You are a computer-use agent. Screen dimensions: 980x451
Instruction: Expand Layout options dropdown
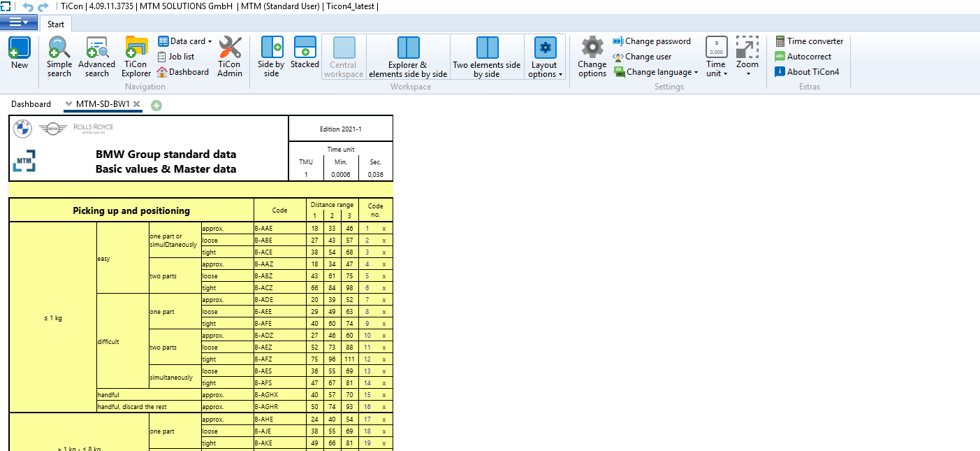544,57
